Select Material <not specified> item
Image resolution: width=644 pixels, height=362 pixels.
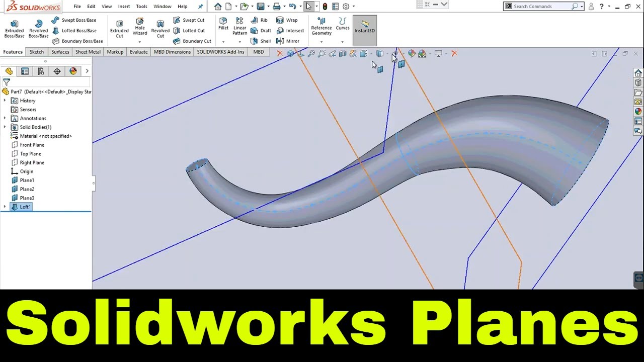[41, 136]
